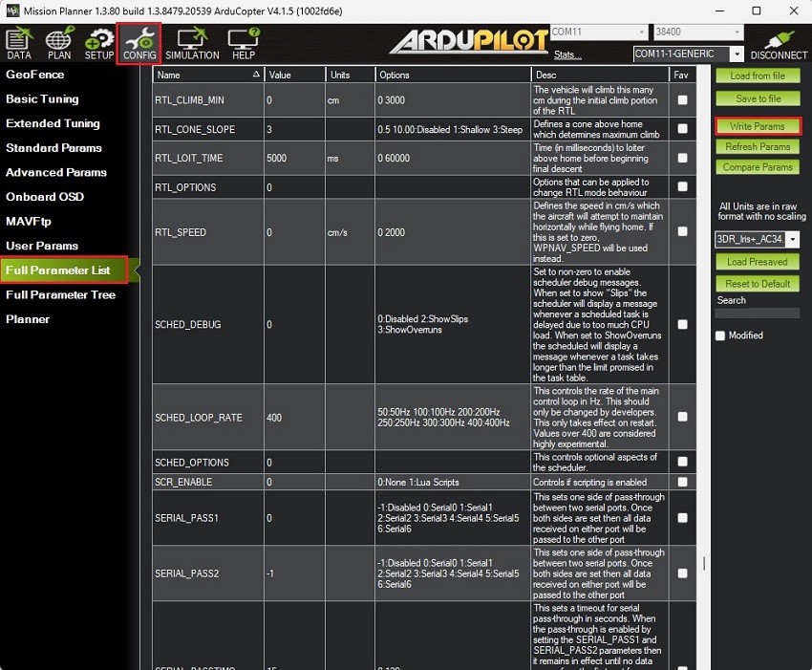Click the HELP icon in toolbar
Image resolution: width=812 pixels, height=670 pixels.
[x=243, y=44]
